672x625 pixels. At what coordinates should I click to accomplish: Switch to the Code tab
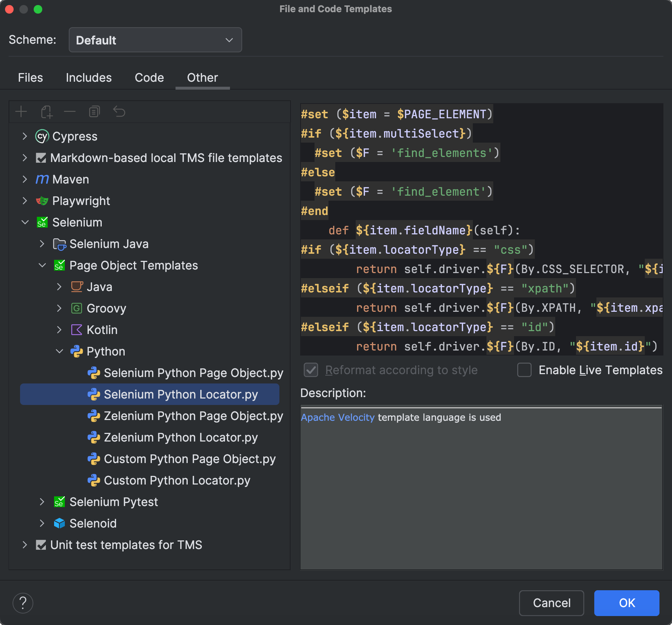(x=149, y=77)
